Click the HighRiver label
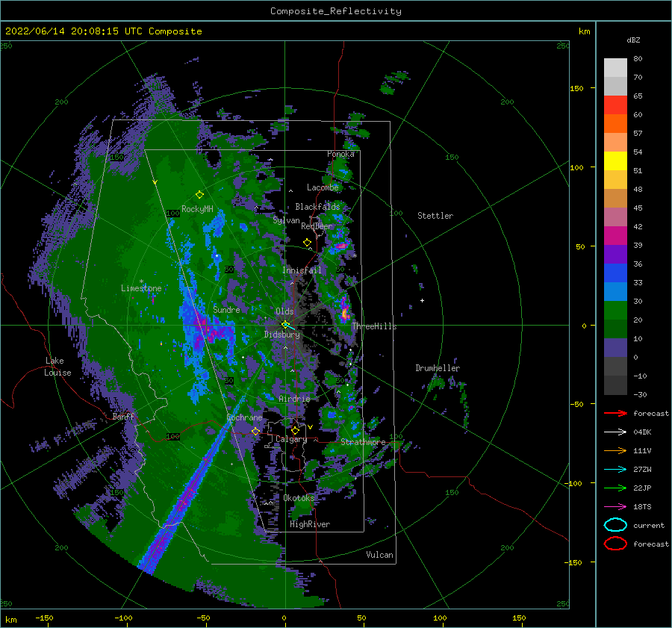Viewport: 672px width, 628px height. [x=310, y=524]
